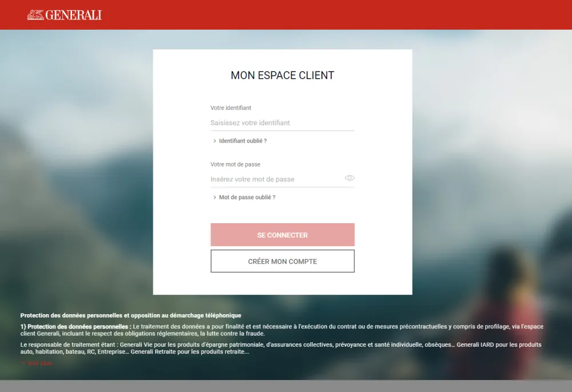Open the Identifiant oublié link
Viewport: 572px width, 392px height.
240,141
